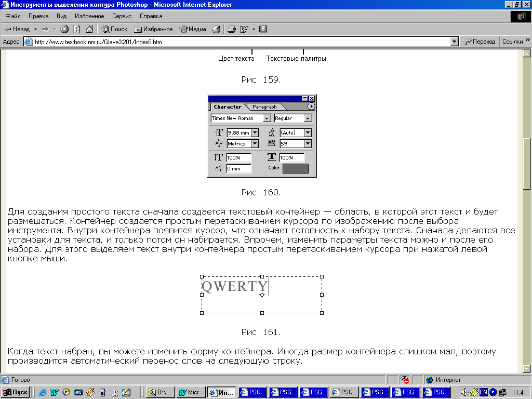
Task: Open the Справка menu
Action: pyautogui.click(x=151, y=16)
